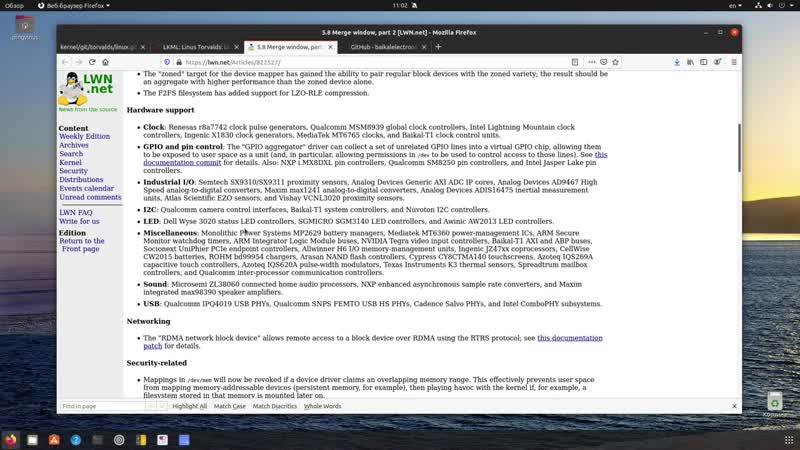Switch to GitHub baikalelectronics tab

click(x=383, y=47)
